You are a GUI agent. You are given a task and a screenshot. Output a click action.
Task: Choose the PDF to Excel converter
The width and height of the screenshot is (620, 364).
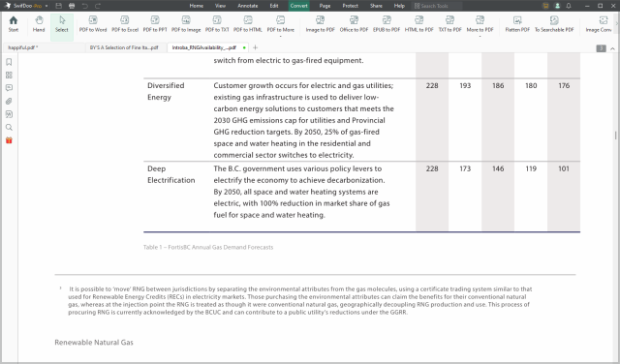(x=125, y=23)
